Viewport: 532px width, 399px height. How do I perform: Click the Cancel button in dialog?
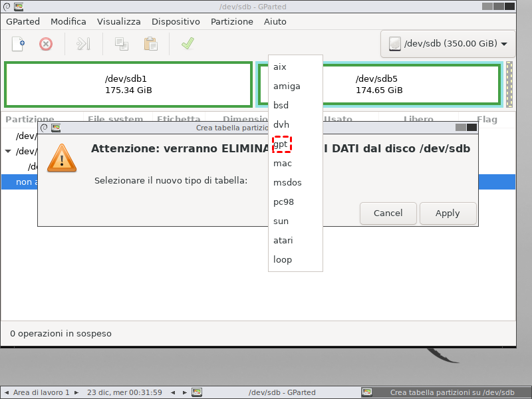388,213
